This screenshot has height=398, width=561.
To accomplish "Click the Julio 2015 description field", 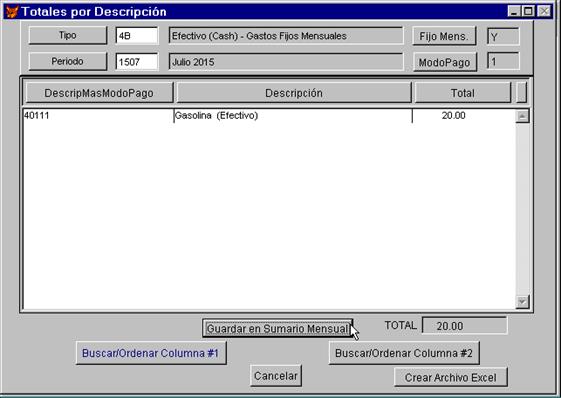I will [x=286, y=62].
